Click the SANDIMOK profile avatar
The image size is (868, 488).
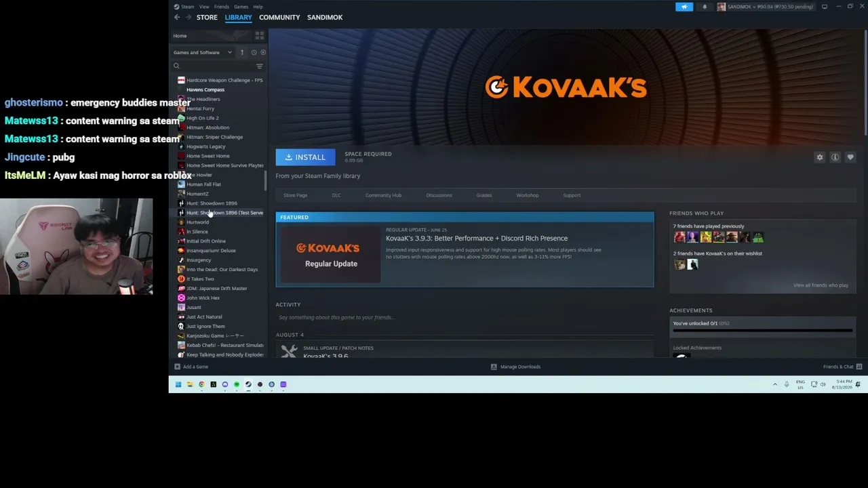click(x=721, y=7)
